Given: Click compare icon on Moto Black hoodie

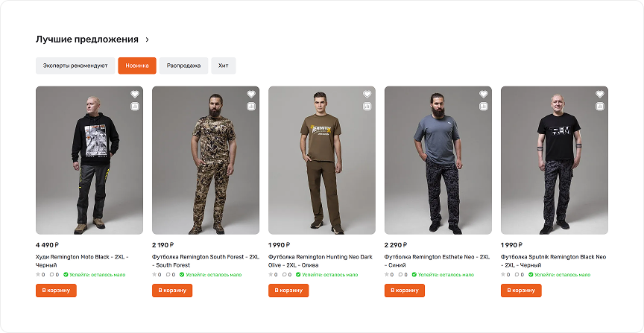Looking at the screenshot, I should (135, 107).
